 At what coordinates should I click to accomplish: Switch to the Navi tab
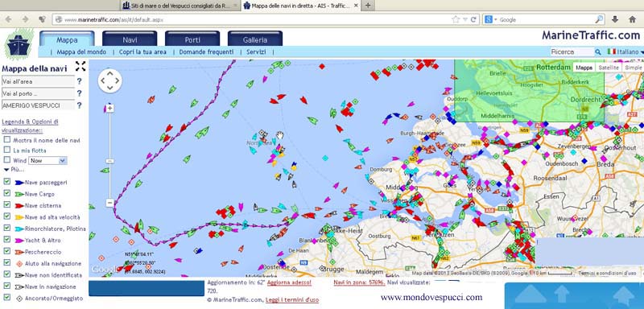130,39
